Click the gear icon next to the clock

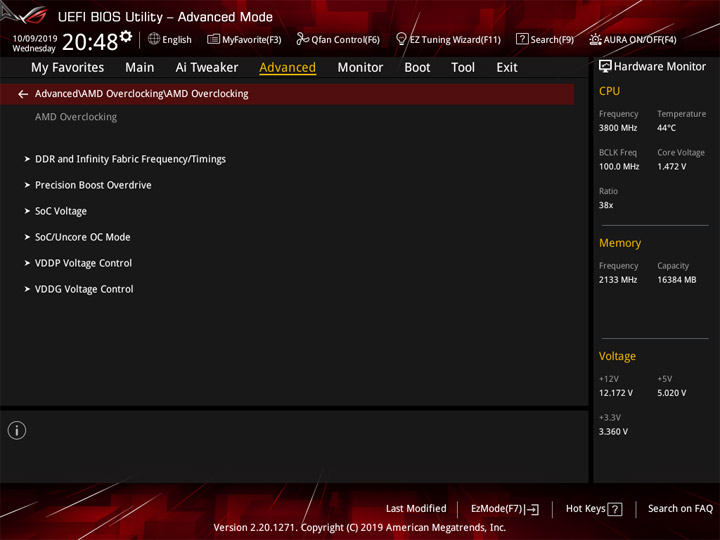coord(126,36)
